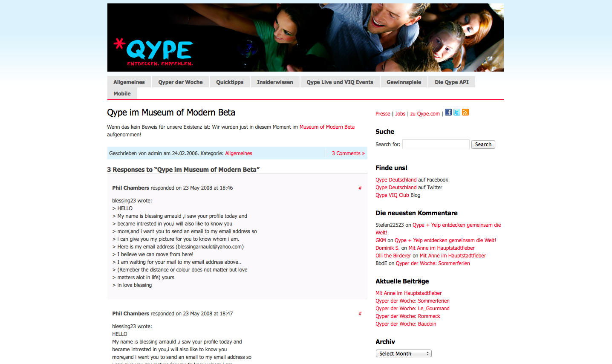Switch to Qyper der Woche tab
Image resolution: width=612 pixels, height=364 pixels.
click(x=180, y=82)
